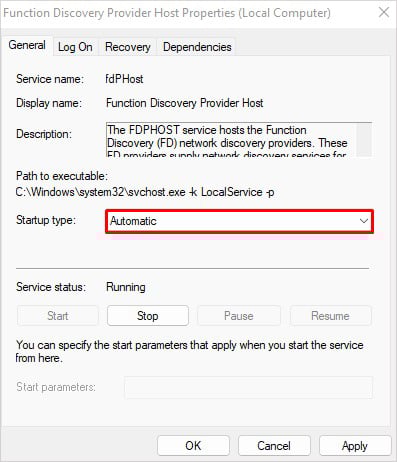
Task: Close the properties dialog window
Action: click(384, 13)
